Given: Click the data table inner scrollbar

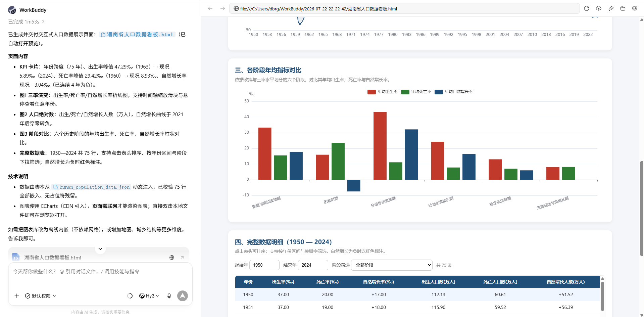Looking at the screenshot, I should tap(602, 296).
